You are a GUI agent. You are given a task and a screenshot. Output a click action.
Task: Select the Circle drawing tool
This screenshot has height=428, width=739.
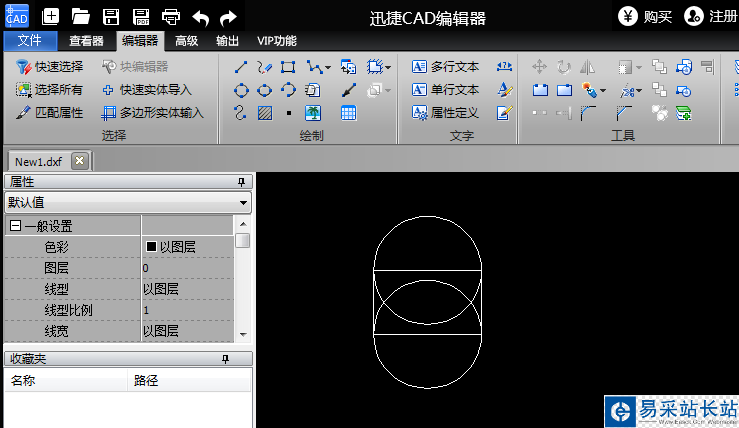point(241,90)
